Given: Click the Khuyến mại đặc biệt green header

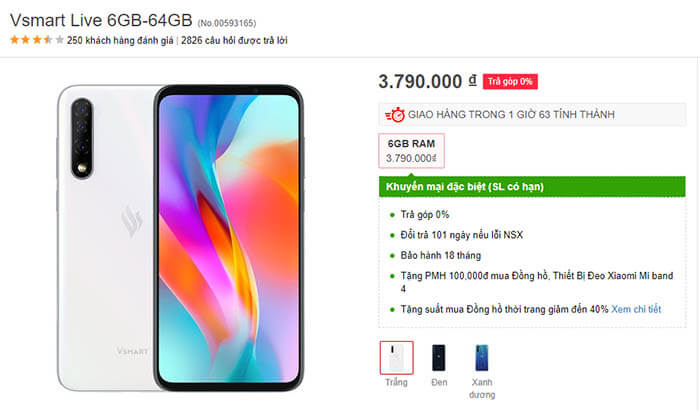Looking at the screenshot, I should (532, 187).
